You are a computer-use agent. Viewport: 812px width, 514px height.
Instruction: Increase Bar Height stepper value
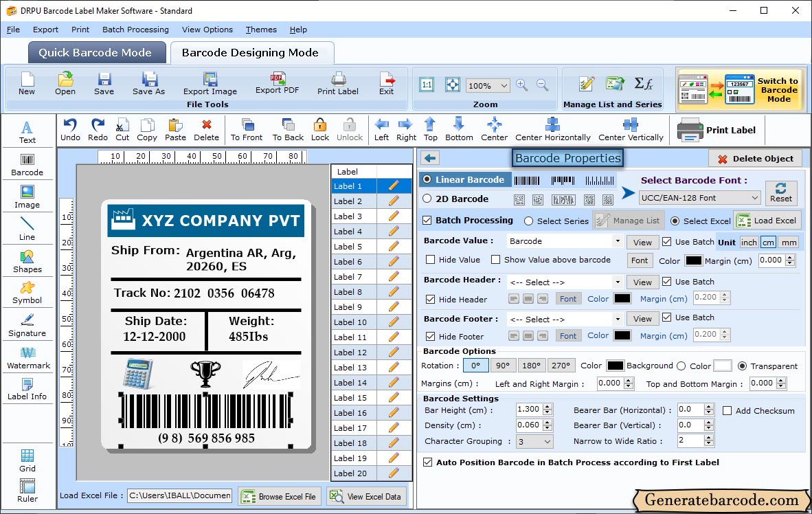tap(548, 407)
